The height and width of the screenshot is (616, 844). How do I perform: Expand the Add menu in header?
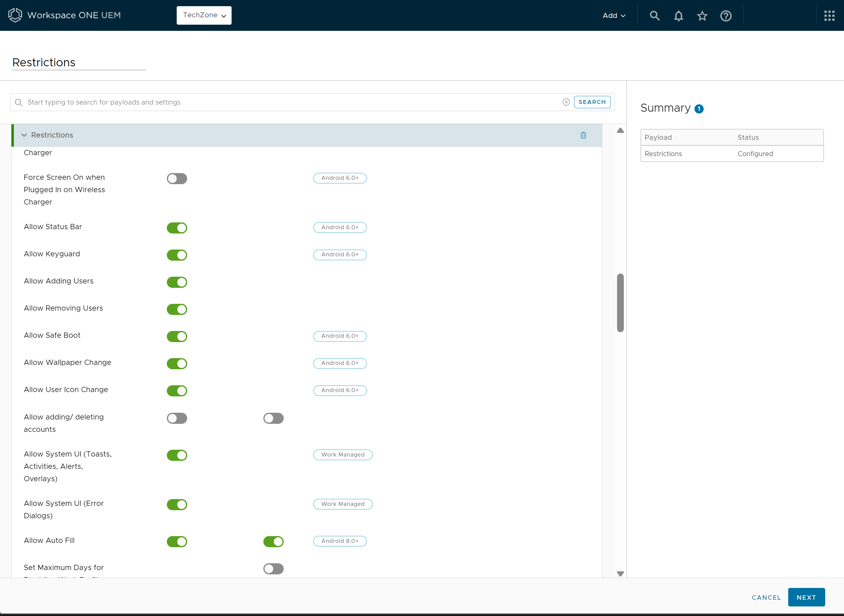click(x=614, y=16)
